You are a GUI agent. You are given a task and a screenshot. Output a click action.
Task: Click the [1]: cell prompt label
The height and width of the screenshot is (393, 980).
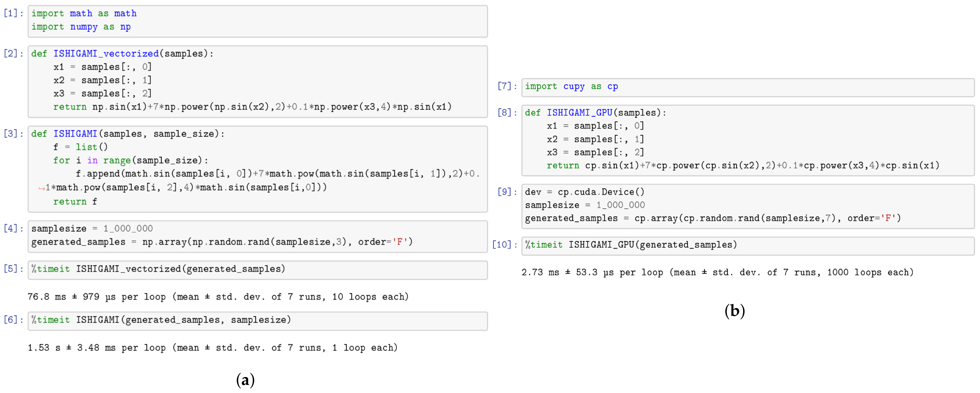click(x=13, y=13)
